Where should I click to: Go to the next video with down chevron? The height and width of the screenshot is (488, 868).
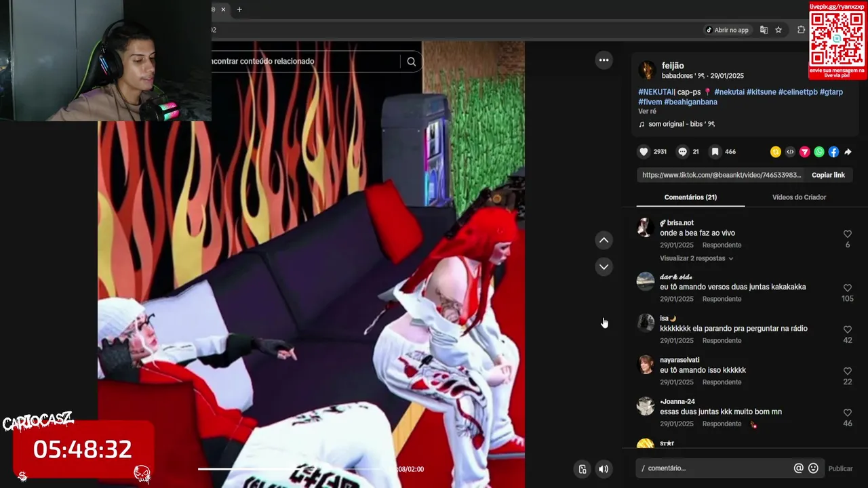[604, 266]
